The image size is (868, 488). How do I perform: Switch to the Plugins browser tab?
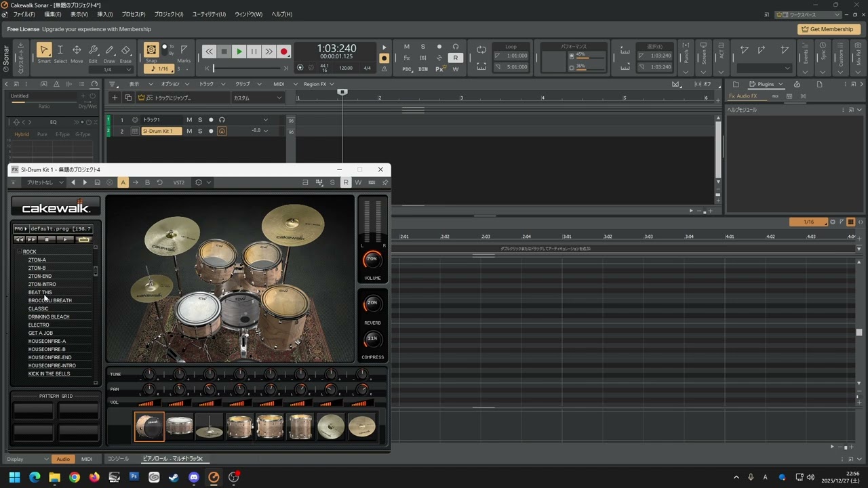(x=766, y=84)
